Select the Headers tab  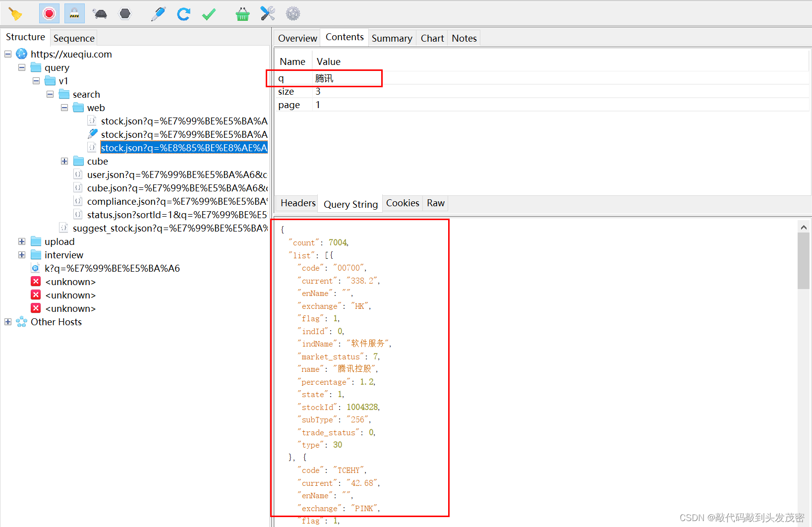298,203
